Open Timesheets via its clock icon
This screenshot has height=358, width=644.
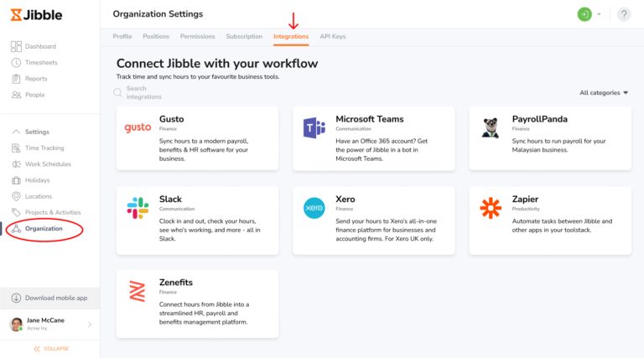17,63
